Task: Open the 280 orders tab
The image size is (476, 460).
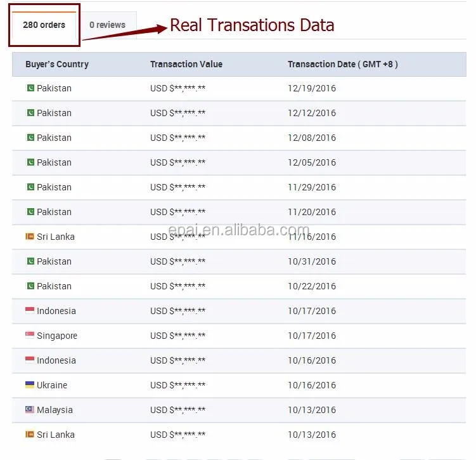Action: coord(44,25)
